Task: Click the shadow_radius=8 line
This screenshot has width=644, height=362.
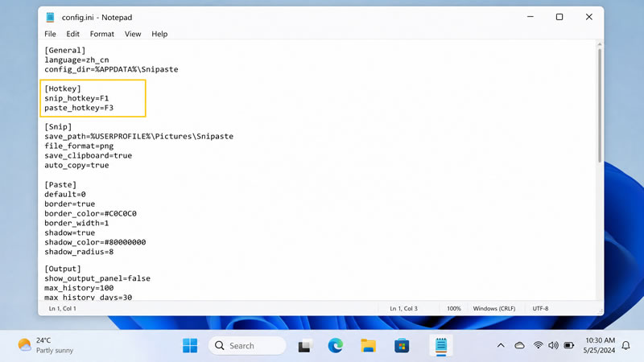Action: pyautogui.click(x=79, y=252)
